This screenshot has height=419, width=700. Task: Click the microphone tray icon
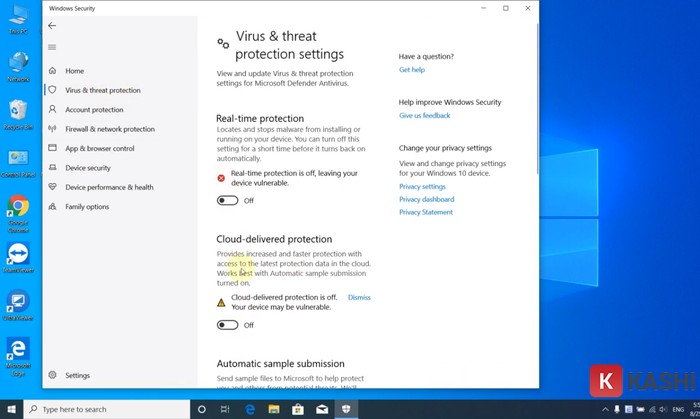point(617,409)
